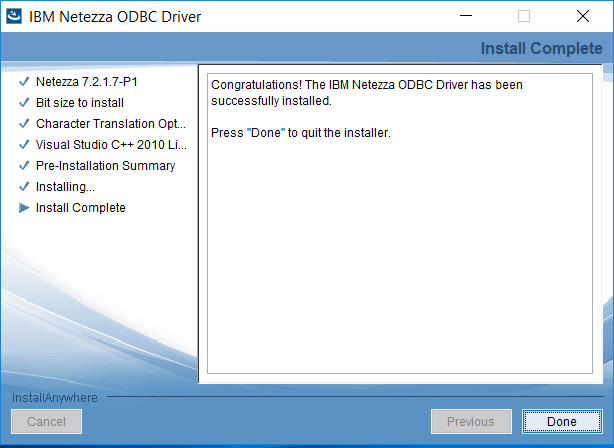The image size is (614, 448).
Task: Click the checkmark beside Pre-Installation Summary
Action: 24,166
